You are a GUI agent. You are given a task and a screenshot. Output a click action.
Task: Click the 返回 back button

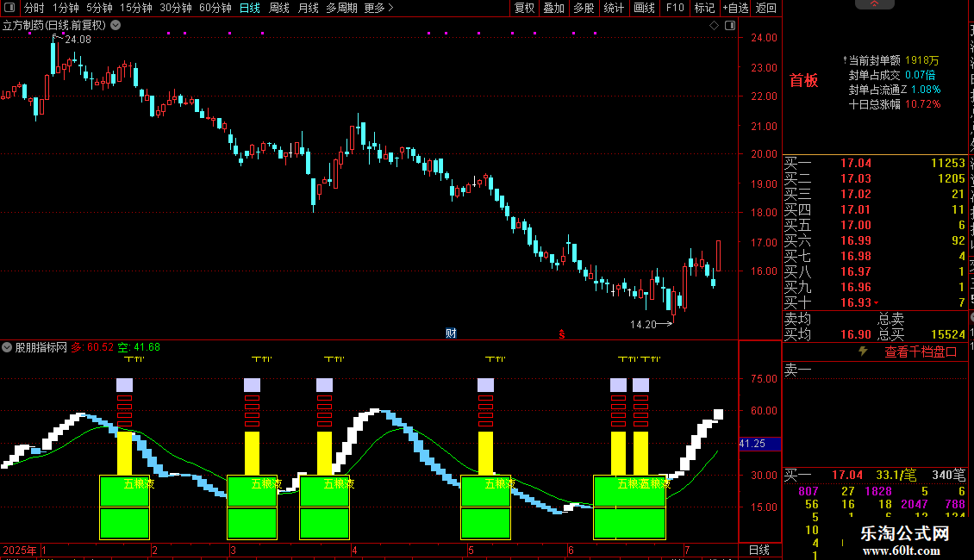pyautogui.click(x=766, y=8)
